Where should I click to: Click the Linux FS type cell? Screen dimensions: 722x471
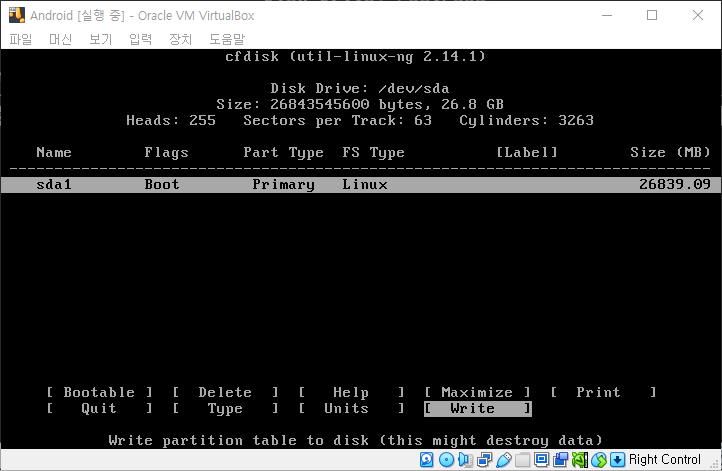pyautogui.click(x=365, y=185)
